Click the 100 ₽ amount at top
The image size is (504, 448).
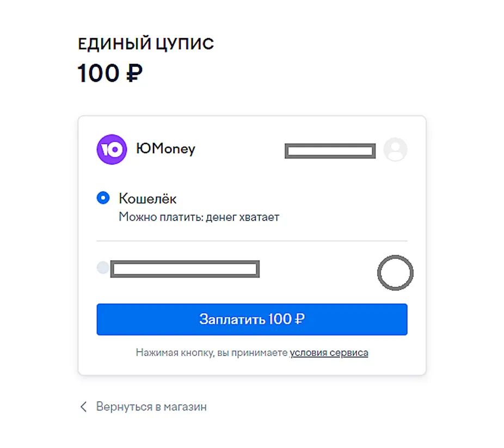pyautogui.click(x=109, y=73)
